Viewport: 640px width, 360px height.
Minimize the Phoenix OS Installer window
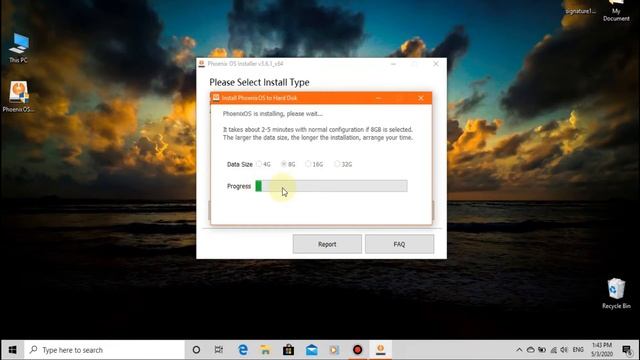pos(393,64)
